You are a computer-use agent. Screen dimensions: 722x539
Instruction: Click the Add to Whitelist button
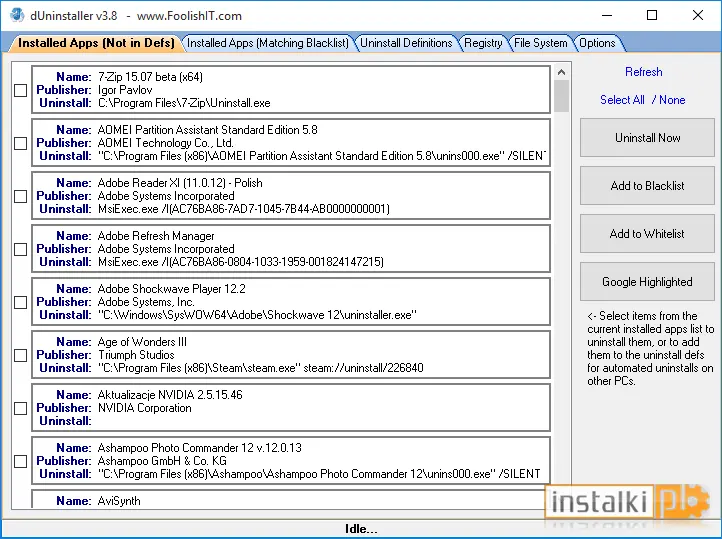pos(647,233)
